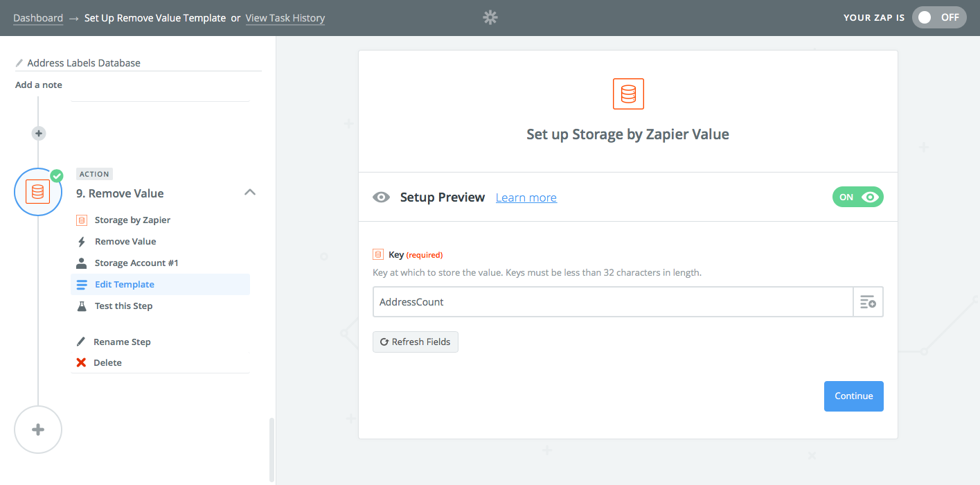Screen dimensions: 980x485
Task: Click the Refresh Fields button
Action: [x=416, y=342]
